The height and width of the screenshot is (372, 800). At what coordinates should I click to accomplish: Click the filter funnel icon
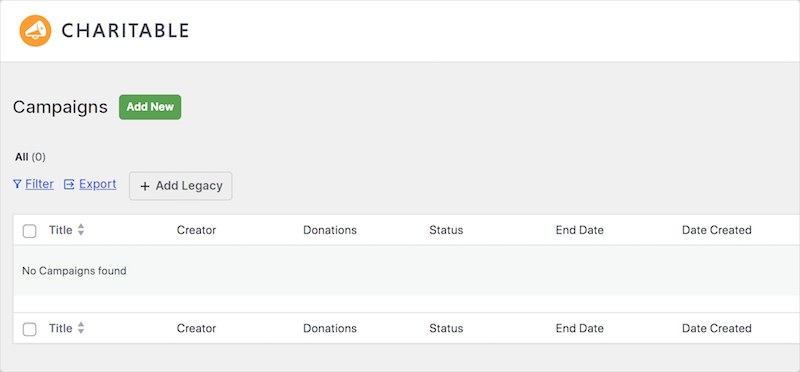[17, 184]
